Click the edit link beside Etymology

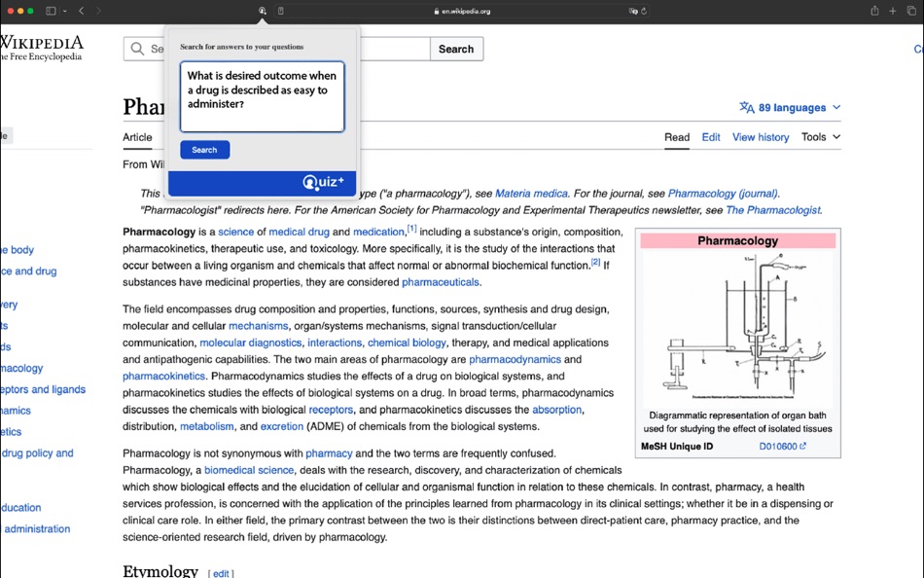221,573
